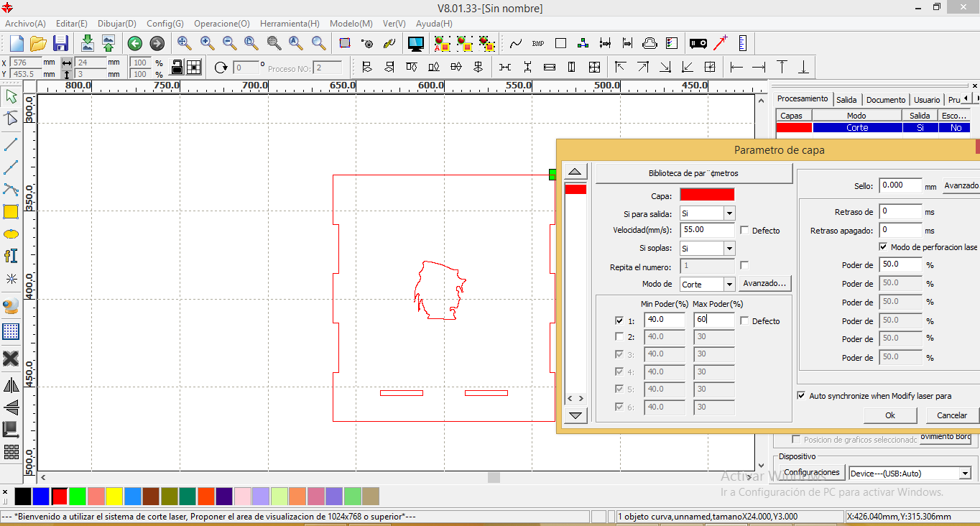Viewport: 980px width, 526px height.
Task: Open the Modo de Corte dropdown
Action: point(729,285)
